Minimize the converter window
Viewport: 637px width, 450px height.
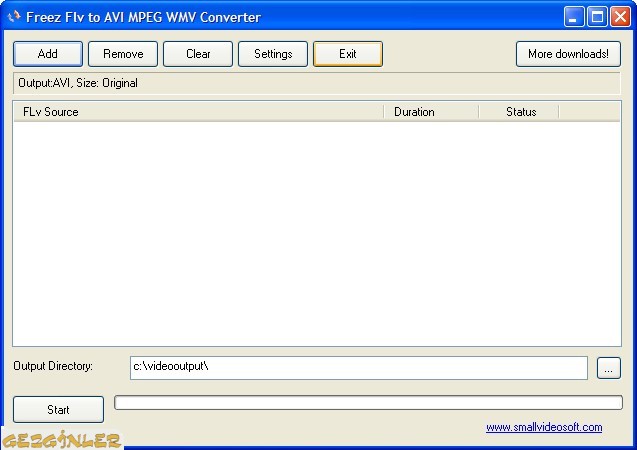click(x=574, y=17)
